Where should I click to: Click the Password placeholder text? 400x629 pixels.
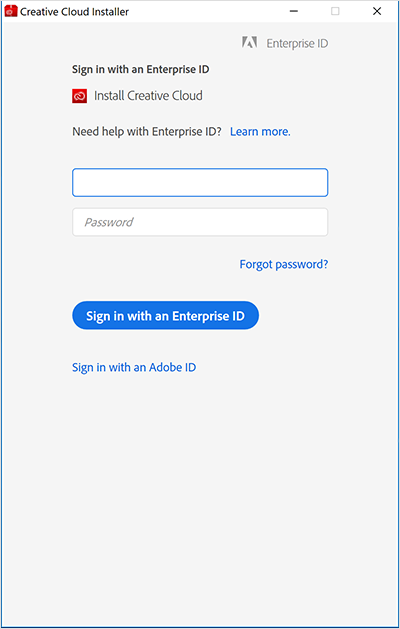pyautogui.click(x=109, y=222)
